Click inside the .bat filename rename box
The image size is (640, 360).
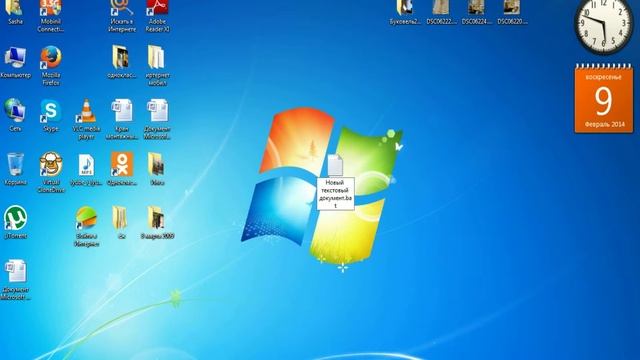pyautogui.click(x=336, y=194)
